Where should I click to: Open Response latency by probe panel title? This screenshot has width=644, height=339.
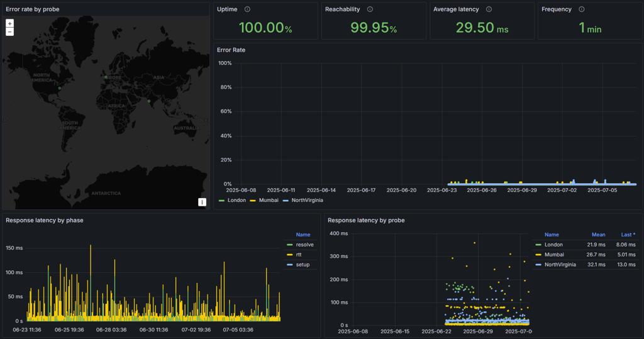pyautogui.click(x=366, y=220)
